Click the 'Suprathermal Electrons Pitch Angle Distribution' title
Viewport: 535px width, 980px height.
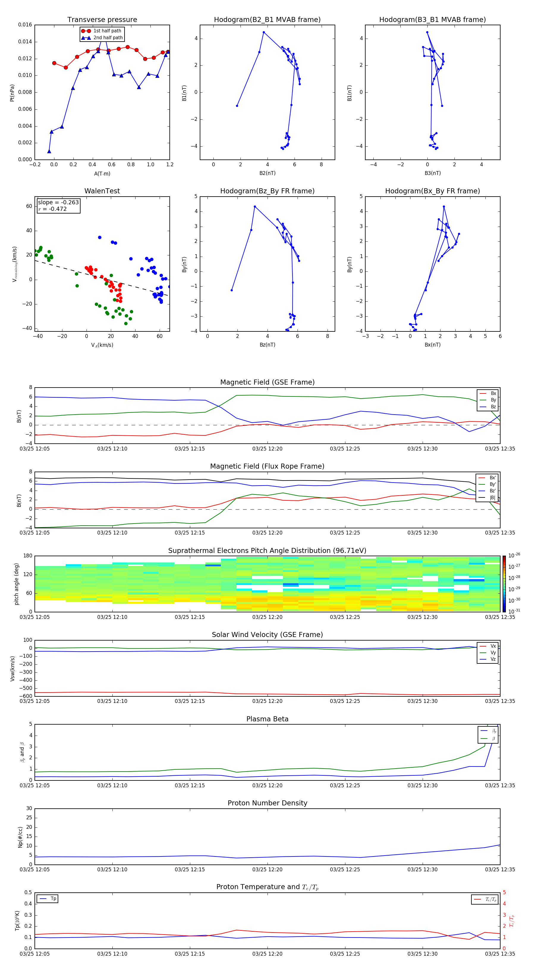[x=267, y=551]
